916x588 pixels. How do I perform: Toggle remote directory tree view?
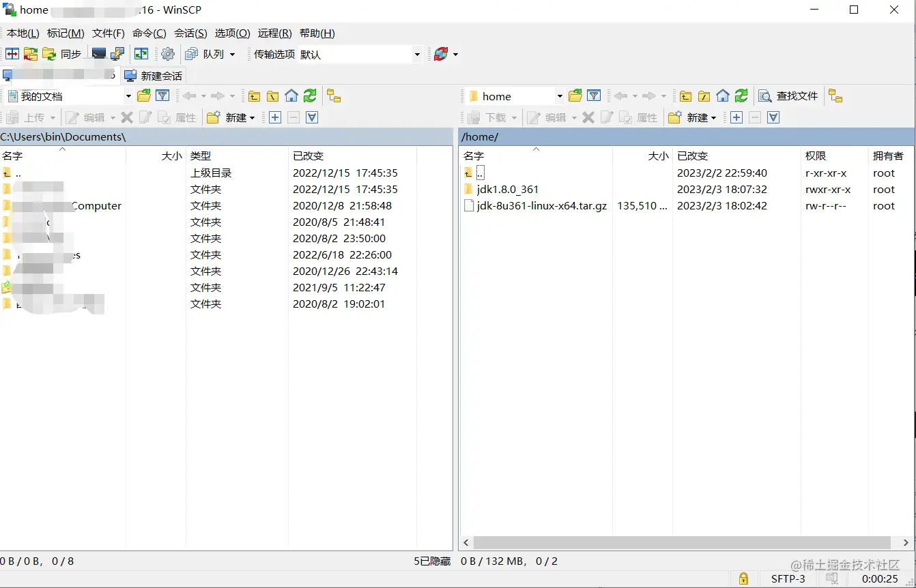[836, 96]
